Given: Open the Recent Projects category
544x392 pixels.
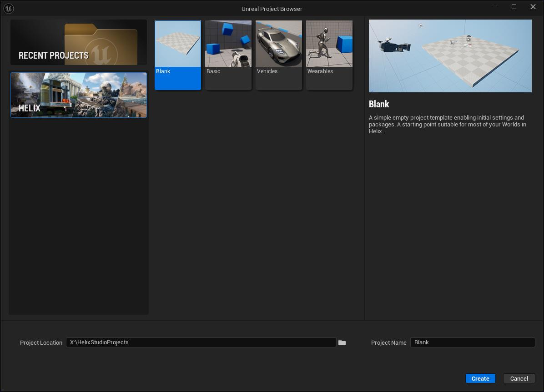Looking at the screenshot, I should 79,42.
